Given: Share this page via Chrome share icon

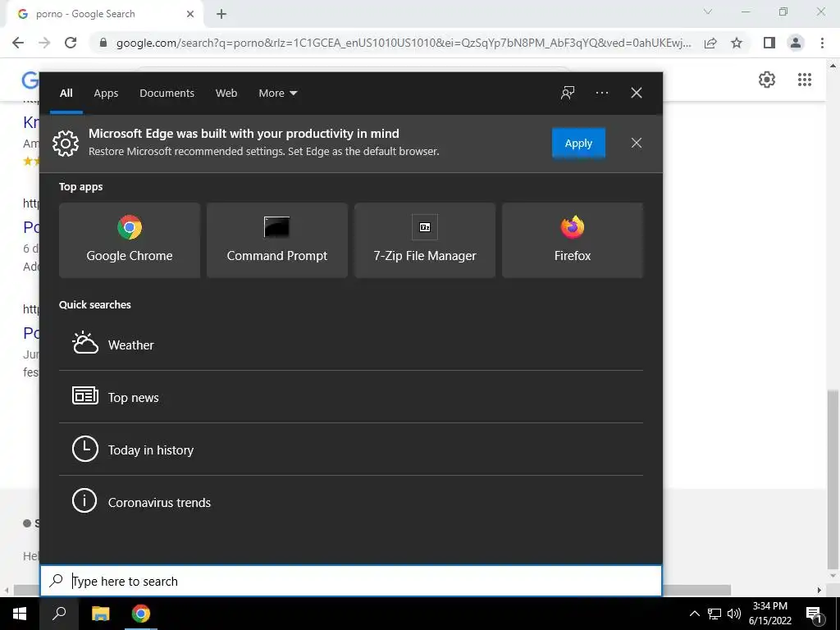Looking at the screenshot, I should (710, 43).
